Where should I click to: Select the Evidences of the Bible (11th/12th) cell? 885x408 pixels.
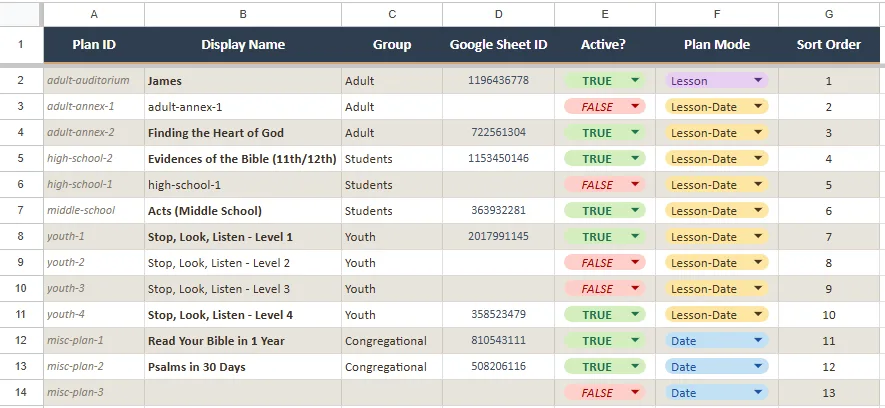(x=243, y=159)
